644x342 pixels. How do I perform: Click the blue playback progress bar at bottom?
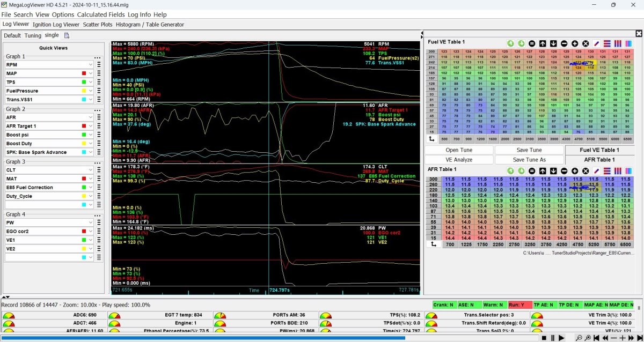tap(204, 338)
